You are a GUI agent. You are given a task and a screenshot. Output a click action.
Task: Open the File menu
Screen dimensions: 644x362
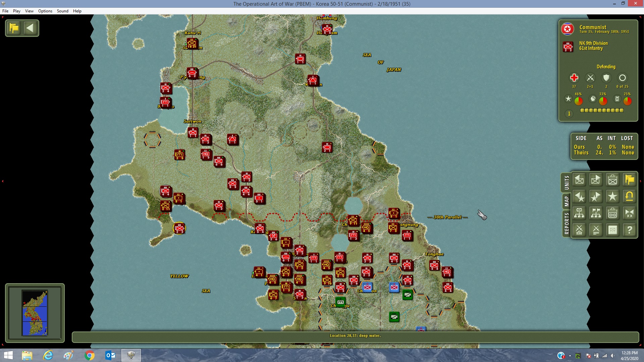[5, 11]
